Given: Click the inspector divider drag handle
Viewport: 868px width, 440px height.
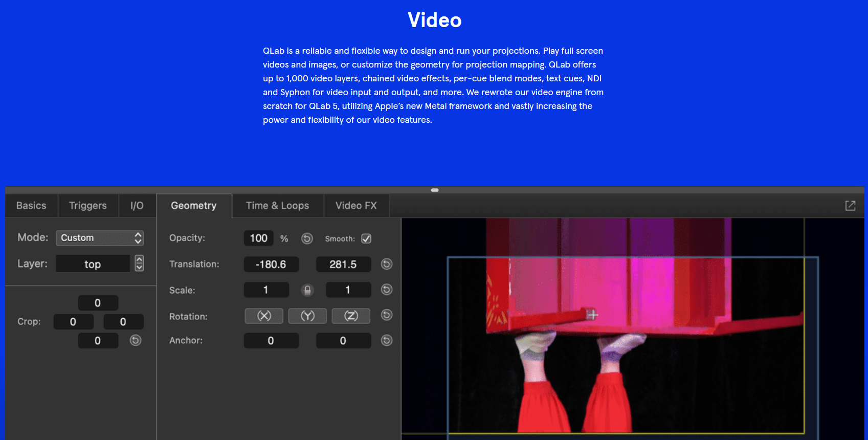Looking at the screenshot, I should [435, 190].
